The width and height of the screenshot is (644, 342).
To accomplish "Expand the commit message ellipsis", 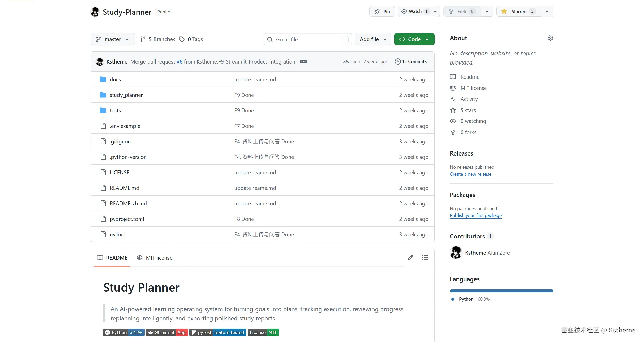I will 303,61.
